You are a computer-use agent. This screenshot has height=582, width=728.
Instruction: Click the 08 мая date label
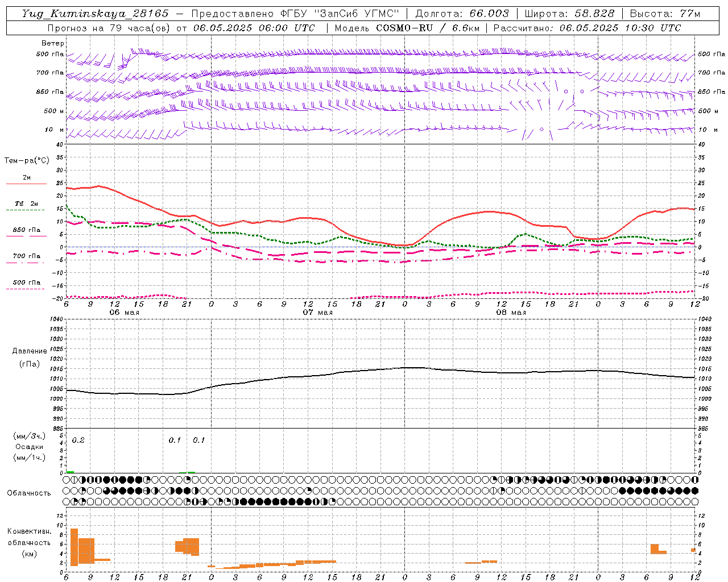(x=511, y=313)
